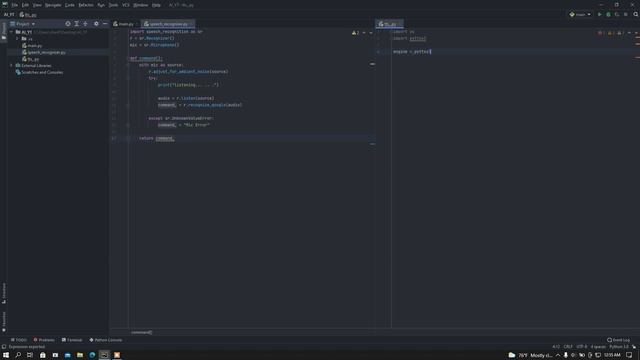Open the Refactor menu
The width and height of the screenshot is (640, 360).
[86, 5]
